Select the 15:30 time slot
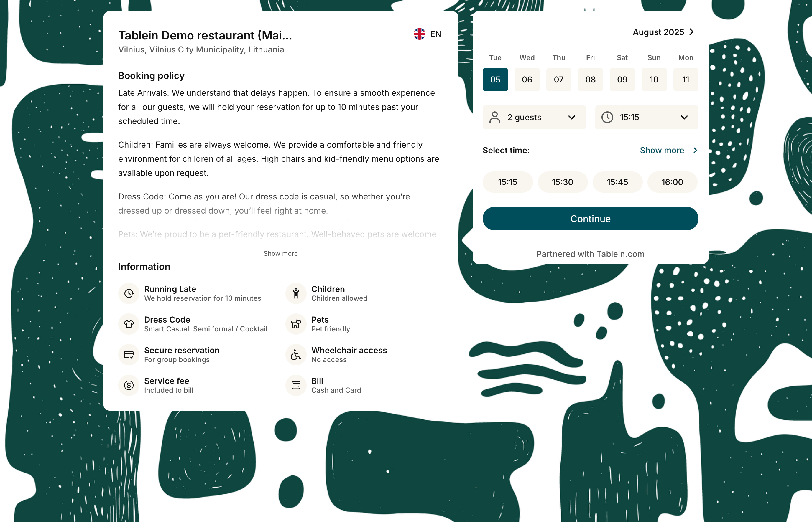This screenshot has height=522, width=812. 562,182
